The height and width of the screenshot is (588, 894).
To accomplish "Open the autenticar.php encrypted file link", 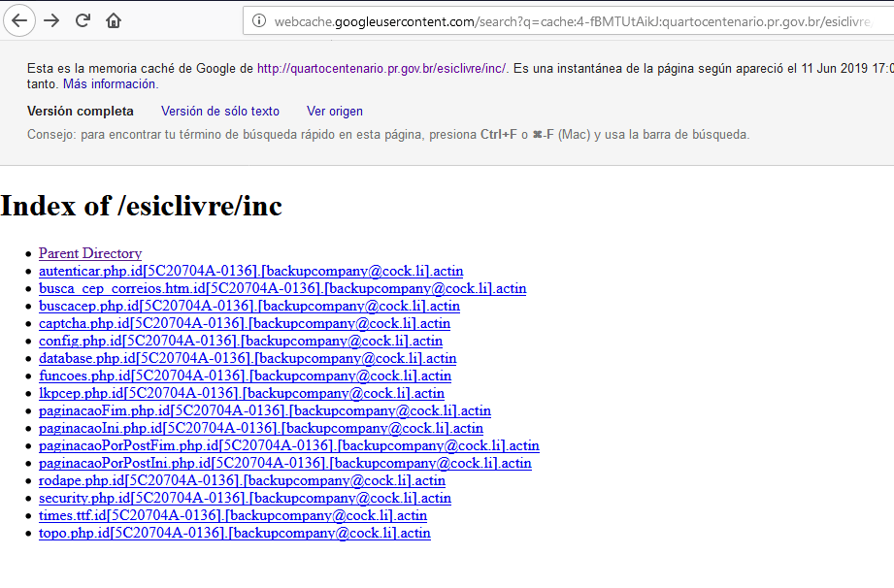I will [x=250, y=271].
